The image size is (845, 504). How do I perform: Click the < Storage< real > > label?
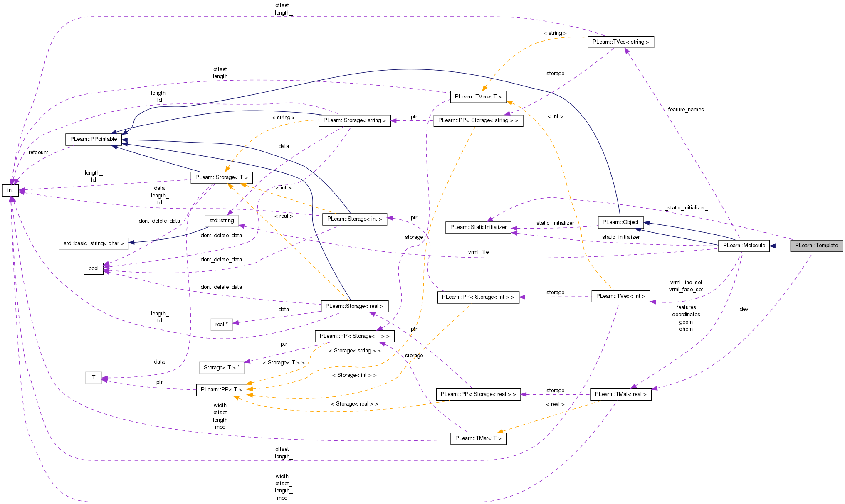pos(354,404)
